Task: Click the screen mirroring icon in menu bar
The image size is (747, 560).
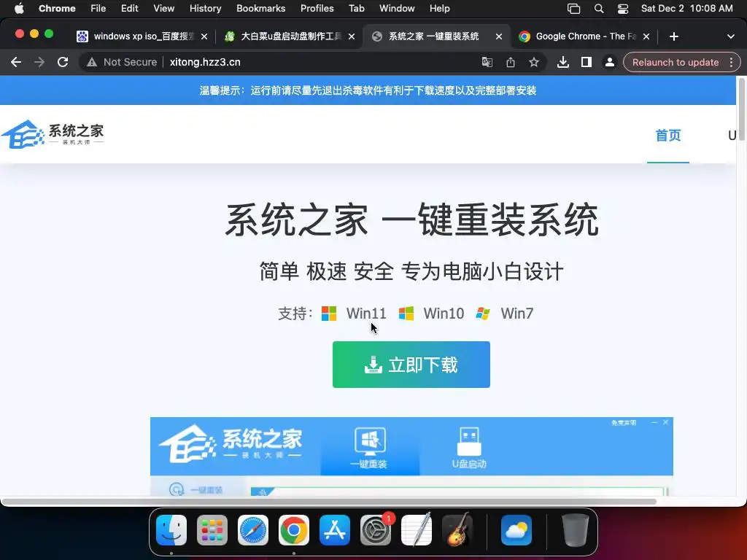Action: tap(573, 9)
